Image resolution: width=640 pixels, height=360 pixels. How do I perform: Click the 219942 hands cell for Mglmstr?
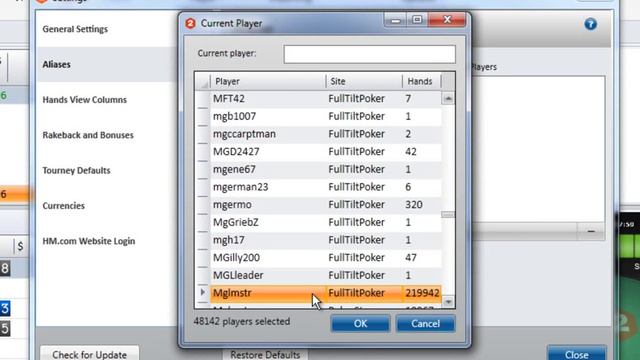pyautogui.click(x=422, y=293)
